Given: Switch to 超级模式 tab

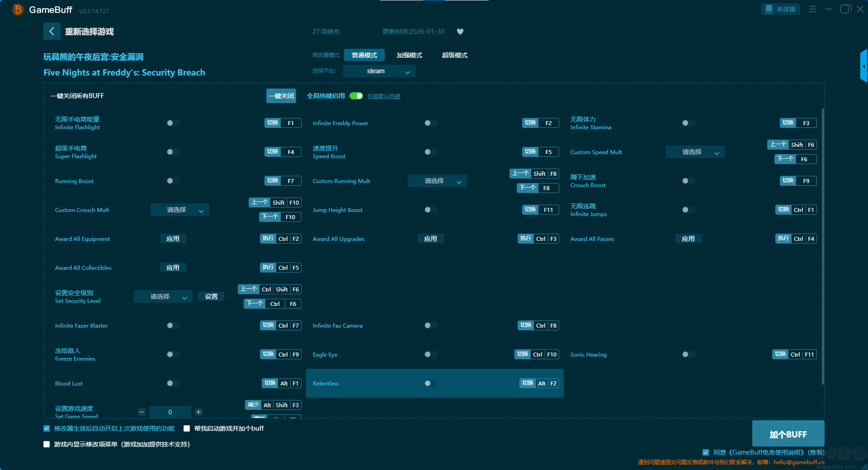Looking at the screenshot, I should pyautogui.click(x=455, y=55).
